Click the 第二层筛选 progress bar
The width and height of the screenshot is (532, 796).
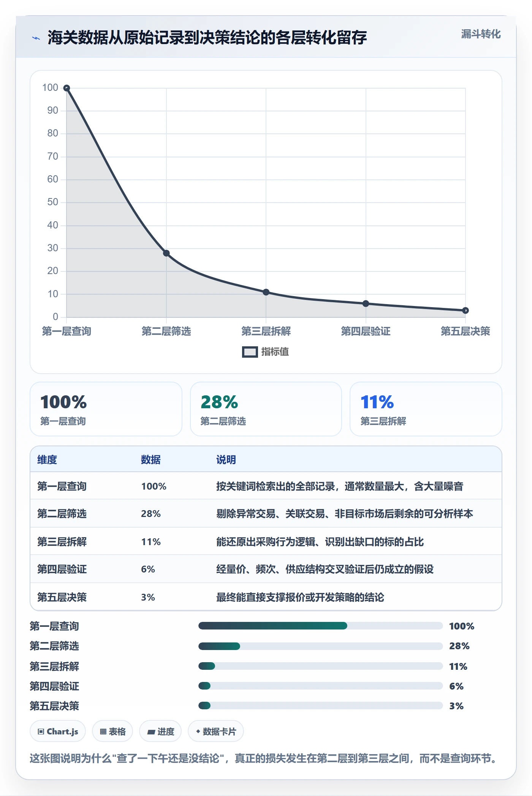321,646
